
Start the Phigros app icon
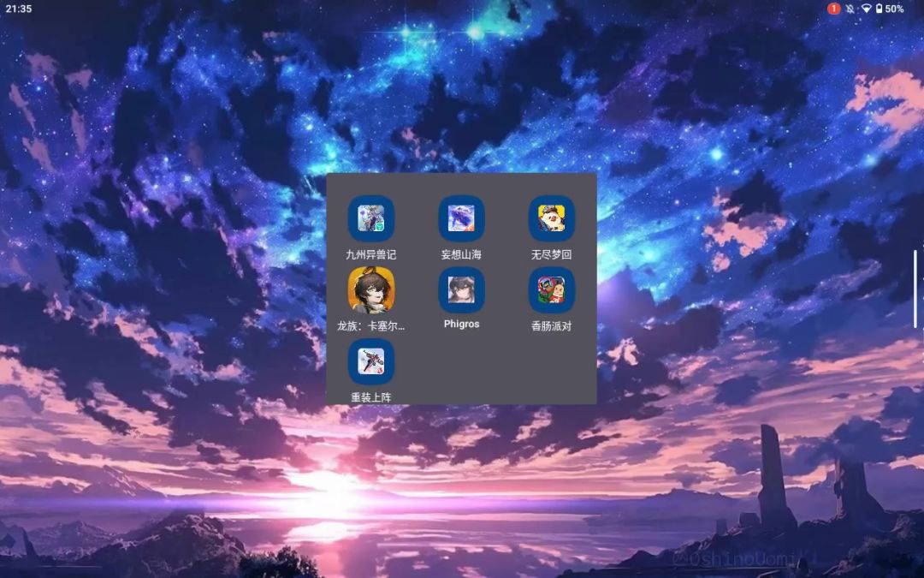pos(461,290)
